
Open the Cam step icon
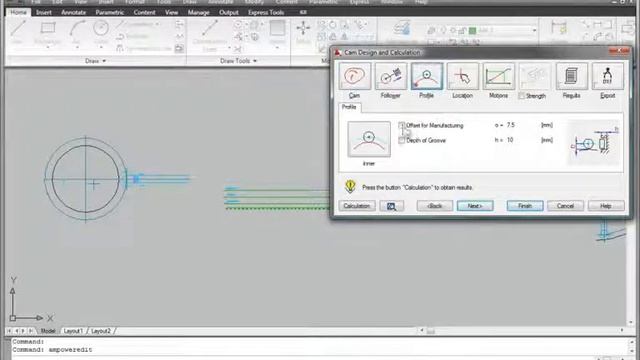pos(354,76)
